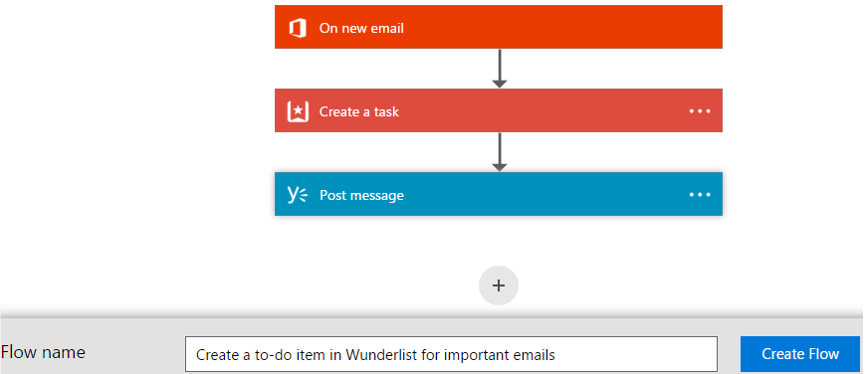868x374 pixels.
Task: Expand the Create a task action card
Action: pos(499,110)
